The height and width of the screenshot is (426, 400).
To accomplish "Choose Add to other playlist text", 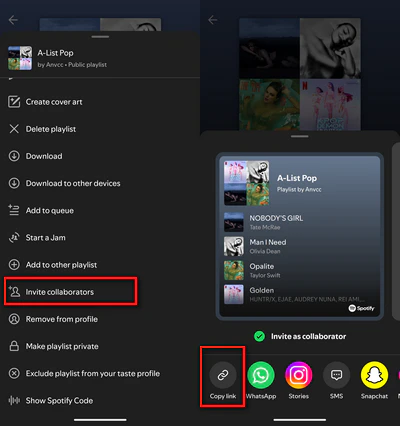I will tap(61, 265).
